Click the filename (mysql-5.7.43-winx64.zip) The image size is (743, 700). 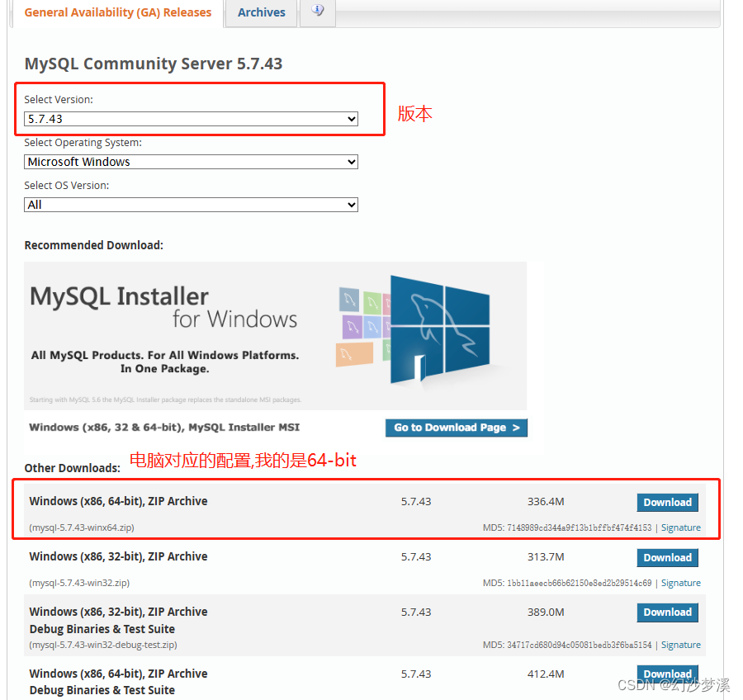(82, 527)
